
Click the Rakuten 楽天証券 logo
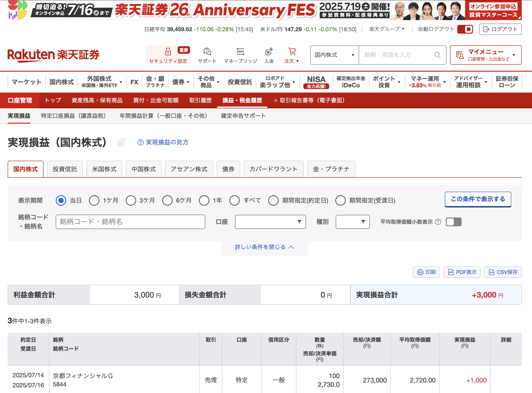tap(54, 55)
